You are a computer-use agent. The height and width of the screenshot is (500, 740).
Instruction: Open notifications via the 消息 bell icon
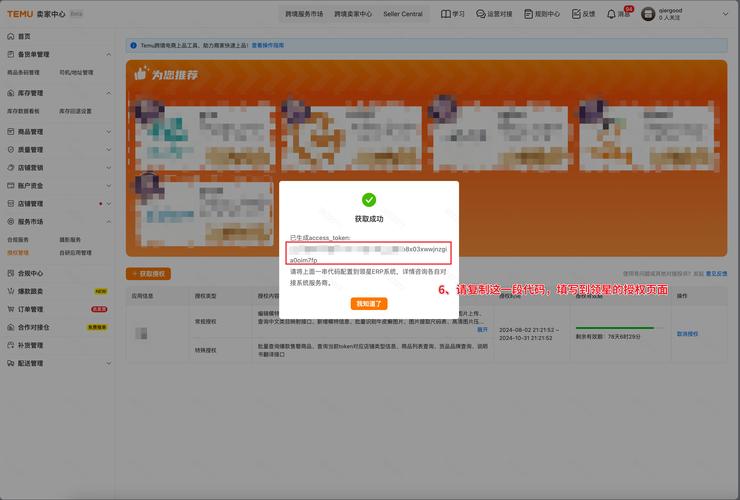coord(611,14)
